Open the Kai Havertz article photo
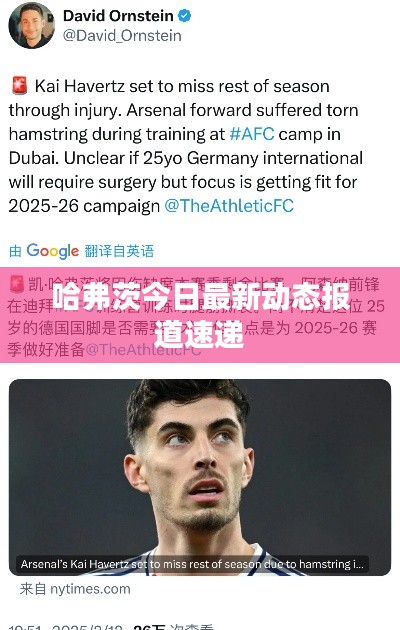Viewport: 400px width, 630px height. (x=200, y=477)
